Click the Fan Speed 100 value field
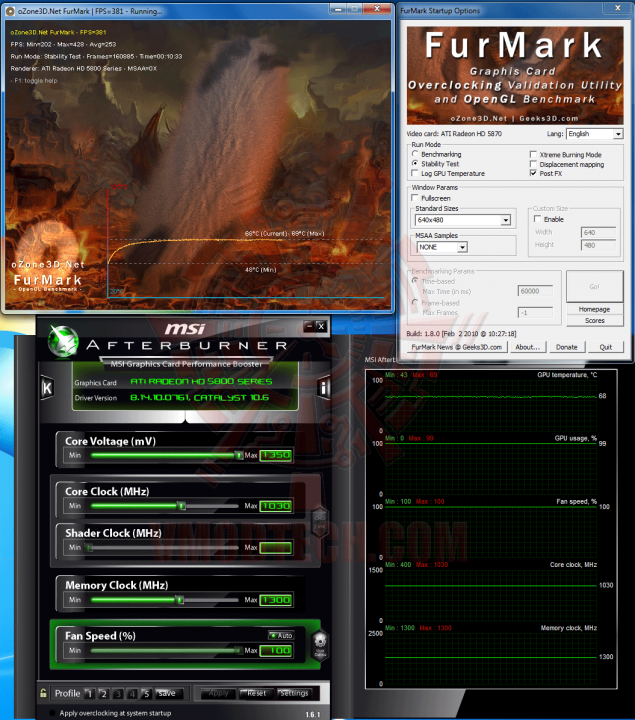Screen dimensions: 635x720 point(276,651)
